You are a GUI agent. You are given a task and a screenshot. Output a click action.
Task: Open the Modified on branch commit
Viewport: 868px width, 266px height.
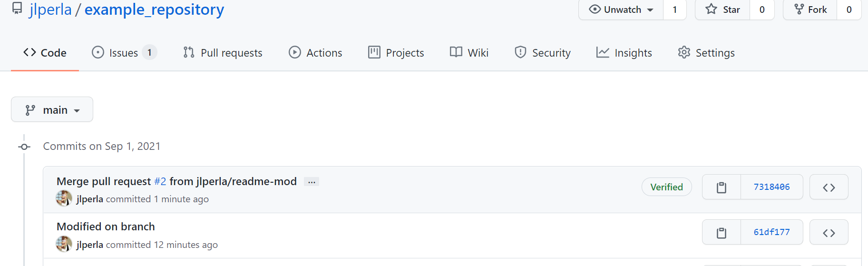[106, 227]
